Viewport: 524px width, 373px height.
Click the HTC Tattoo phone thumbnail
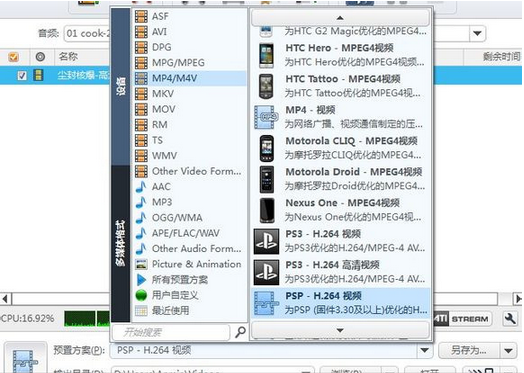pos(266,86)
